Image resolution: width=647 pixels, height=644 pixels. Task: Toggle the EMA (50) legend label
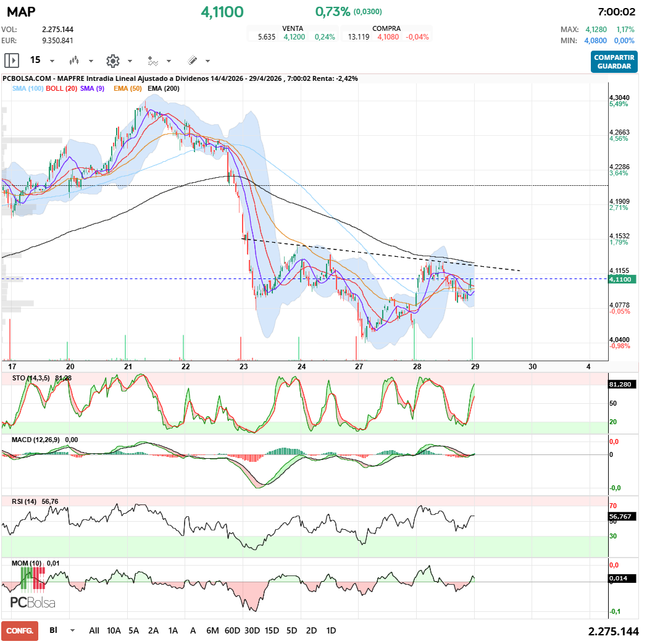[x=128, y=88]
